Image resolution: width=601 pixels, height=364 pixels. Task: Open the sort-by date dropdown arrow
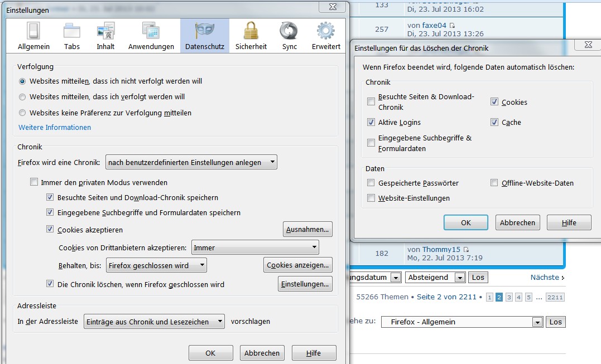click(x=396, y=278)
